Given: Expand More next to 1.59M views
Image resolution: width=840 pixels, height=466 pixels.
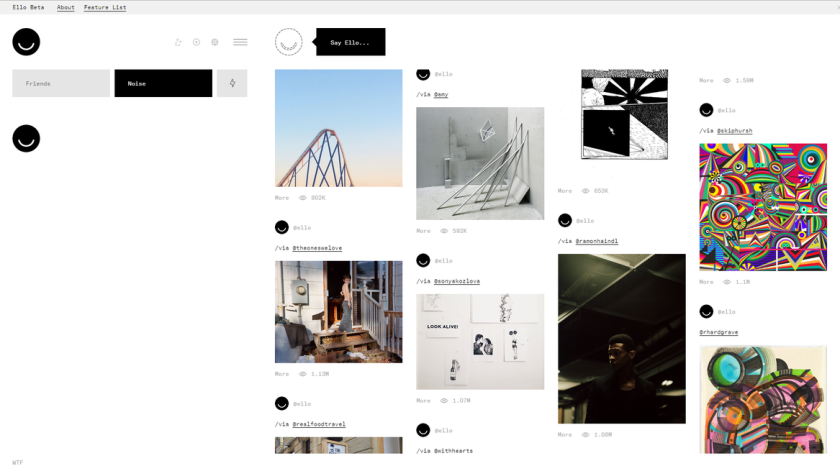Looking at the screenshot, I should 706,80.
